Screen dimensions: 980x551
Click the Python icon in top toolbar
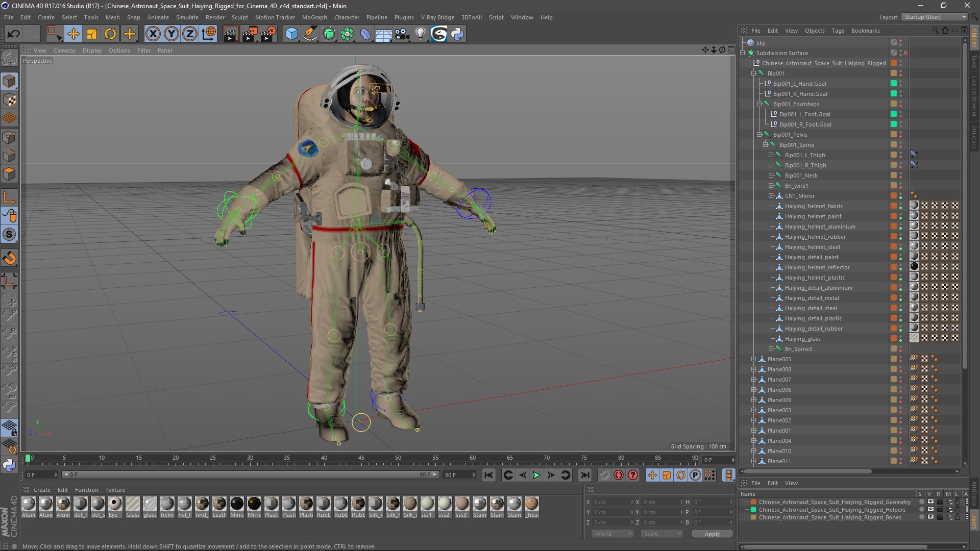coord(457,34)
